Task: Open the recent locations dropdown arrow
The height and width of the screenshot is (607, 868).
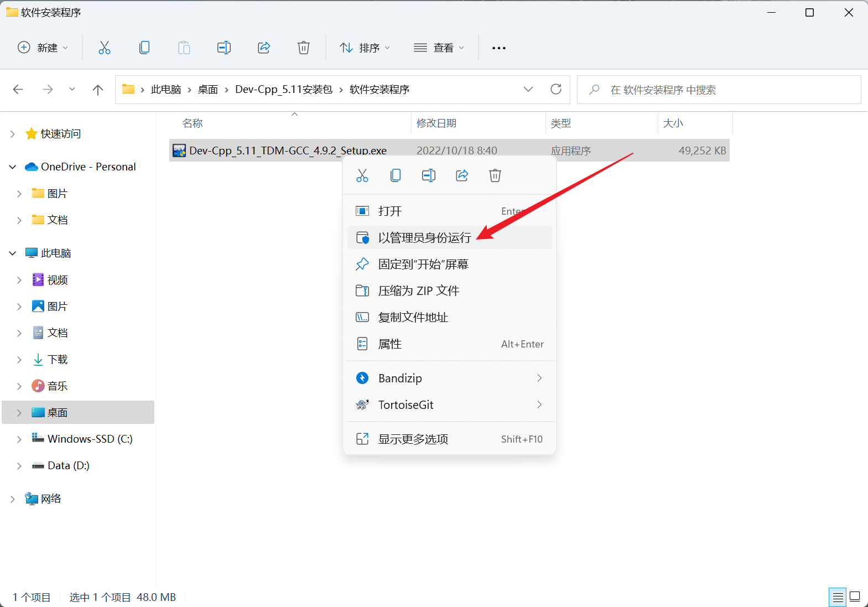Action: (x=72, y=90)
